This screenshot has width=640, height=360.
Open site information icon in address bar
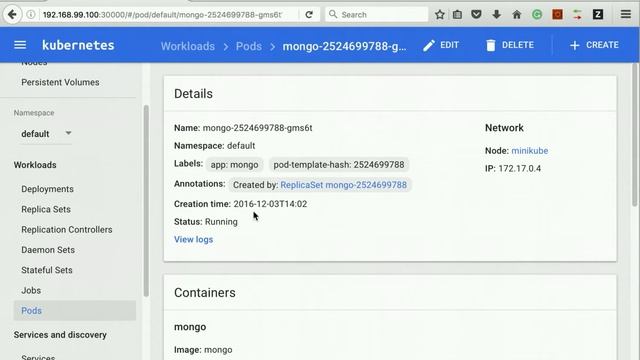pos(31,15)
